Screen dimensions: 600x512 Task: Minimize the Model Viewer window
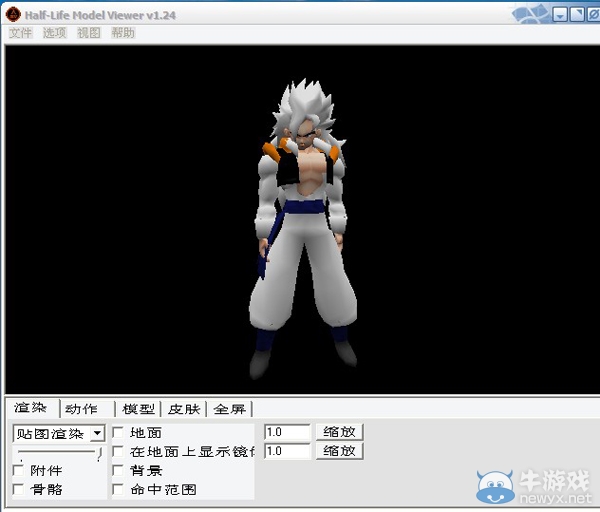pos(560,15)
